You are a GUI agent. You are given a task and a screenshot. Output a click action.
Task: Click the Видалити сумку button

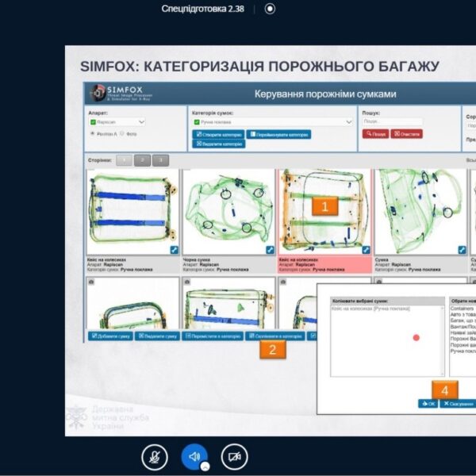pos(157,336)
